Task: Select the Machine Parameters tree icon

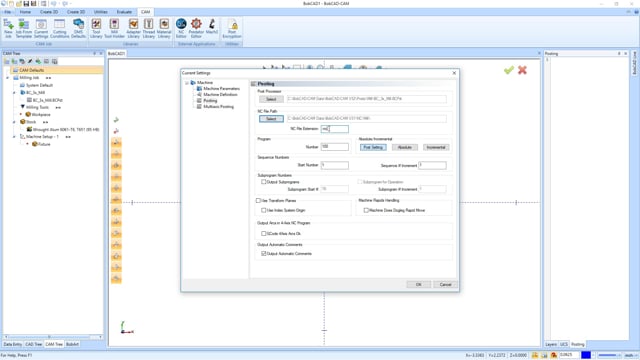Action: click(x=199, y=89)
